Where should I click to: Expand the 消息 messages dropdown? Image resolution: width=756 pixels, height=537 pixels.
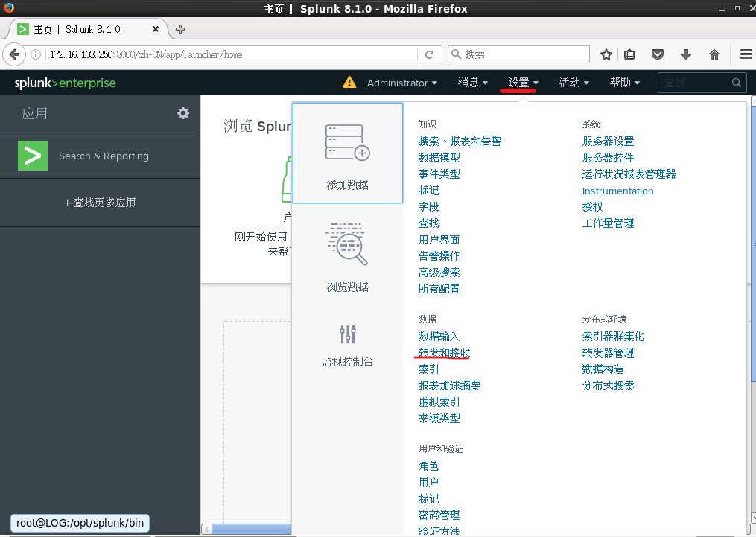[472, 83]
